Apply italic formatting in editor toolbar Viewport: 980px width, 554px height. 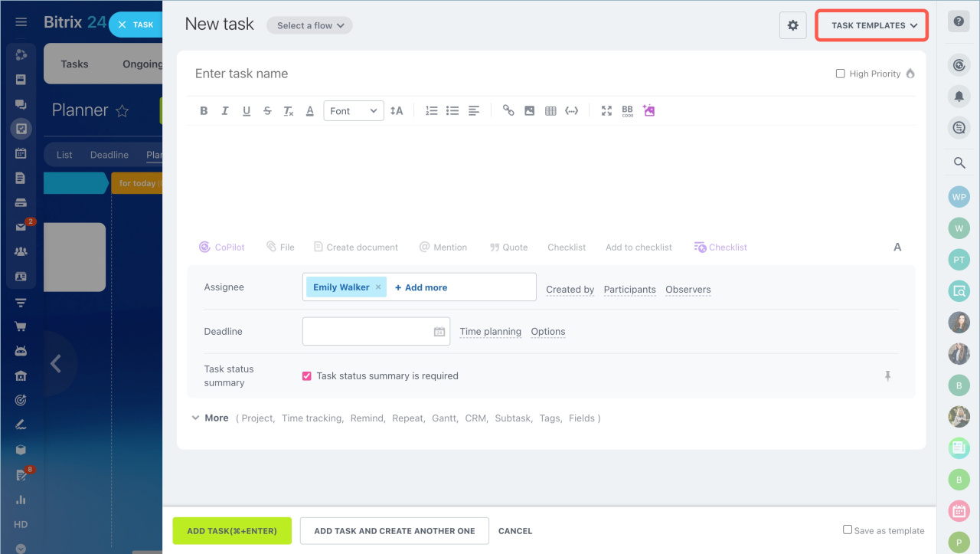tap(225, 111)
